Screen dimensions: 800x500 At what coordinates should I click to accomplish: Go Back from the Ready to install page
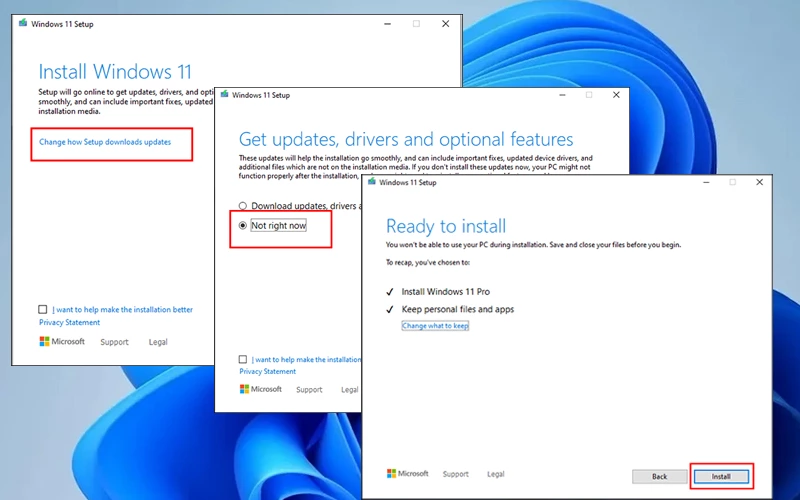659,476
